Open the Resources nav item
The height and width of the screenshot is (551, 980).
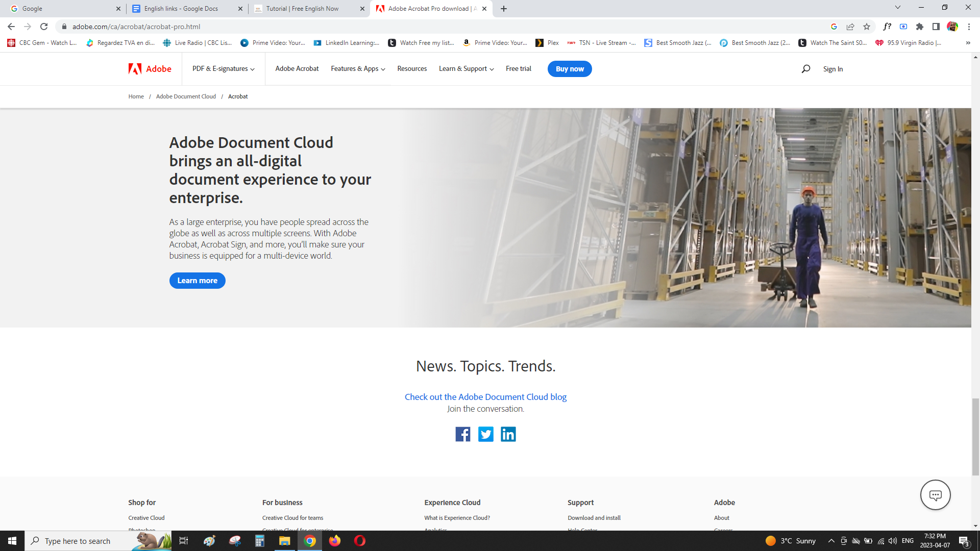[x=412, y=69]
